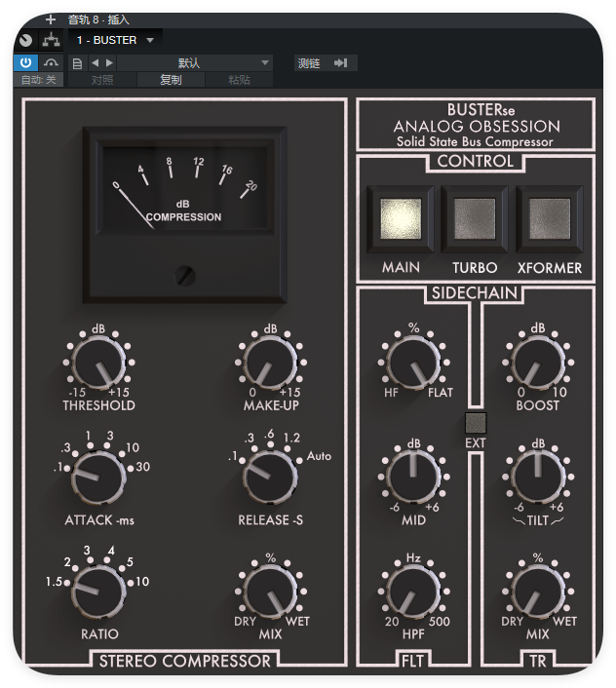Click the HPF Hz filter knob
The height and width of the screenshot is (688, 616).
pos(413,592)
